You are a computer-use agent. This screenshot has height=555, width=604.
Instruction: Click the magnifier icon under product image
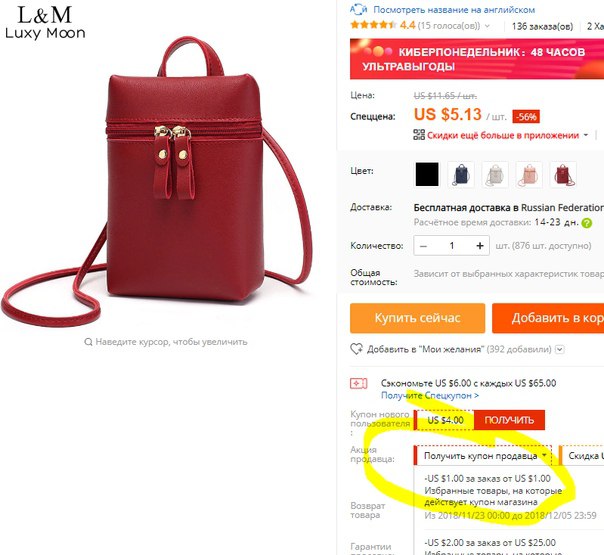tap(88, 342)
